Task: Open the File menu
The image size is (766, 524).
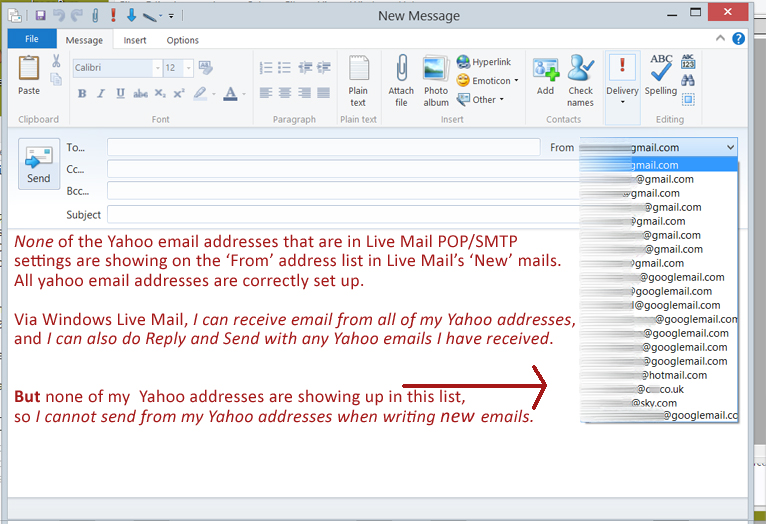Action: pos(32,39)
